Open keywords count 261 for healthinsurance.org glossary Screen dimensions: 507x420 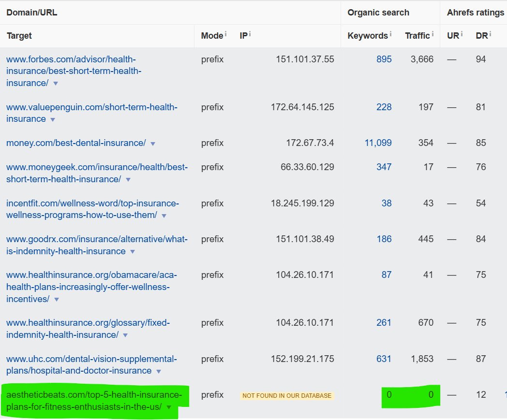pos(384,323)
